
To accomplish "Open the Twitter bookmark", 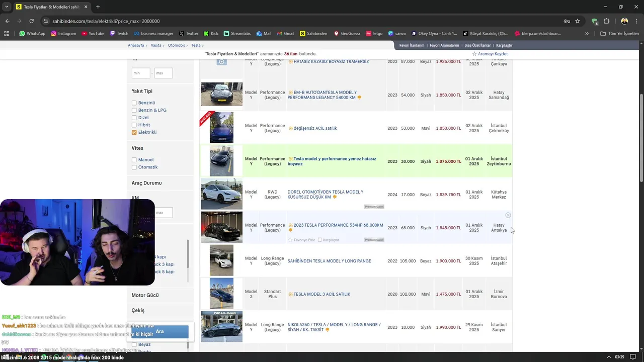I will 189,34.
